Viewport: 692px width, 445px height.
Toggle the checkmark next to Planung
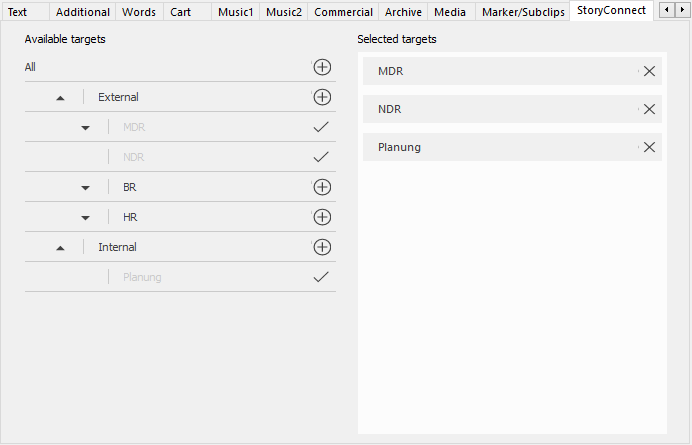(x=321, y=277)
